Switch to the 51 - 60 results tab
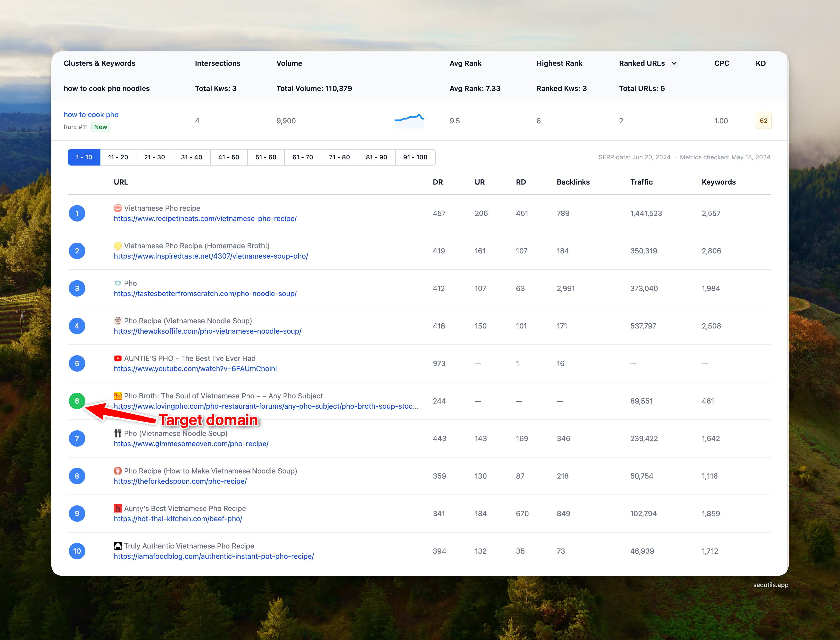 coord(266,157)
